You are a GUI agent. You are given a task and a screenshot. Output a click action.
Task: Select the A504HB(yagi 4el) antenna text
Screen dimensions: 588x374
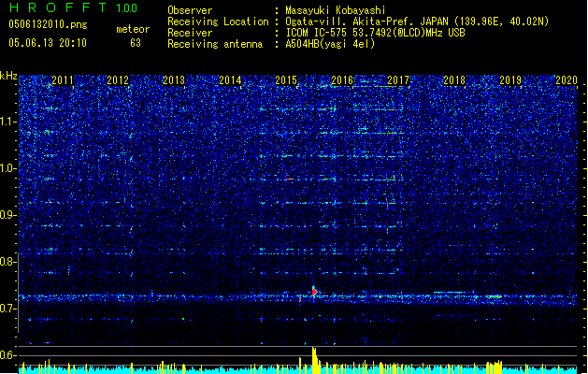click(330, 44)
